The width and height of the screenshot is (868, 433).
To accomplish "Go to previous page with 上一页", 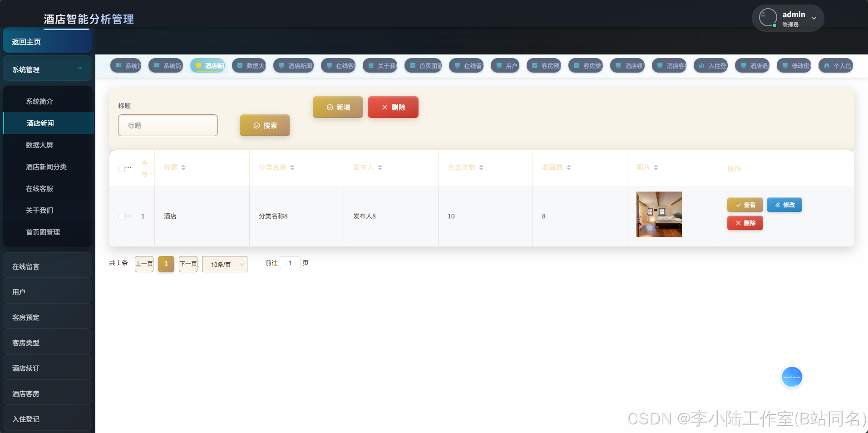I will pyautogui.click(x=144, y=264).
